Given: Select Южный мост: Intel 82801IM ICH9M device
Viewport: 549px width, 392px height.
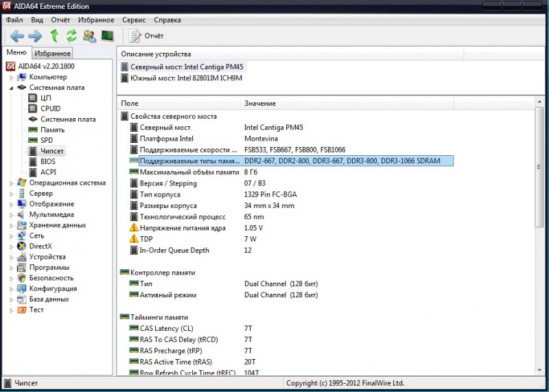Looking at the screenshot, I should pos(181,78).
